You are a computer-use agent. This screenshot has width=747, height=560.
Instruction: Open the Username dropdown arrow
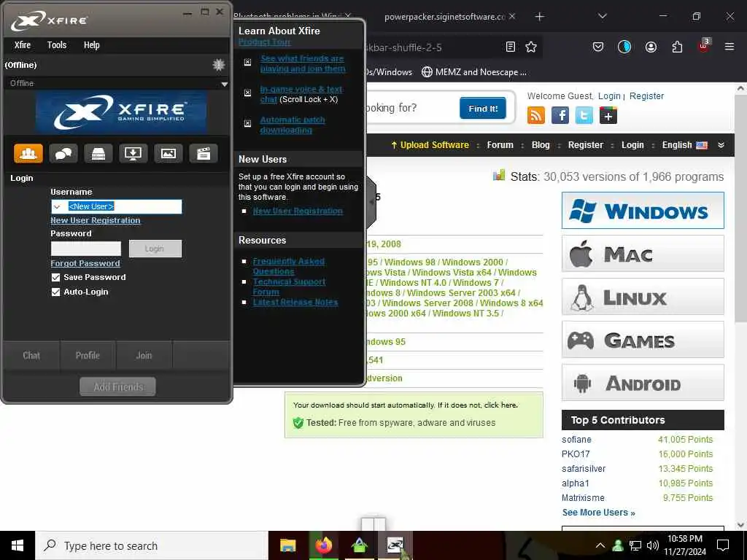[x=57, y=206]
